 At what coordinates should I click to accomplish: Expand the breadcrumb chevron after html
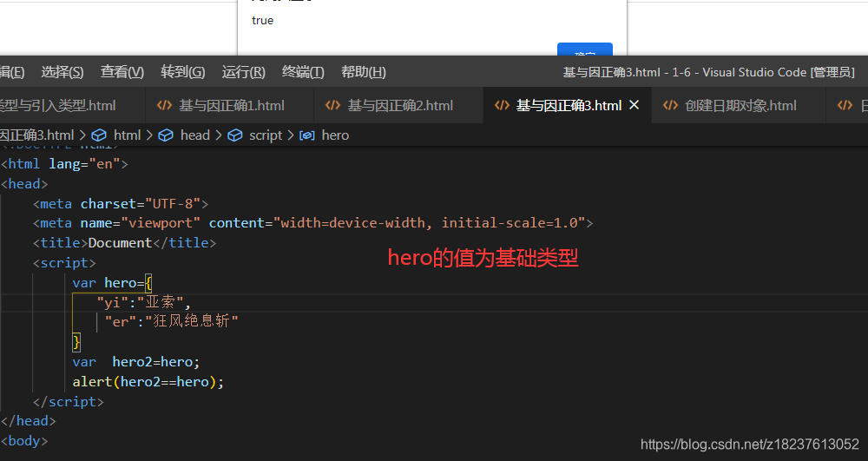(149, 135)
